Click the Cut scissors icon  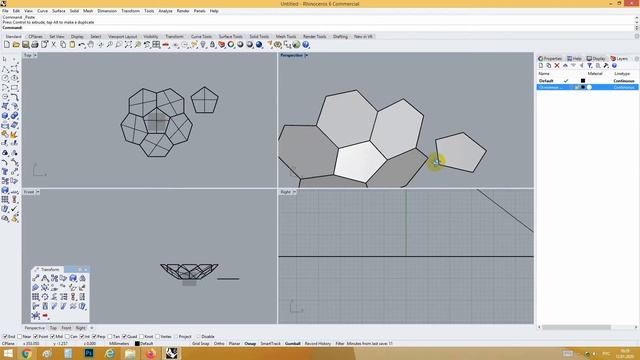(53, 45)
